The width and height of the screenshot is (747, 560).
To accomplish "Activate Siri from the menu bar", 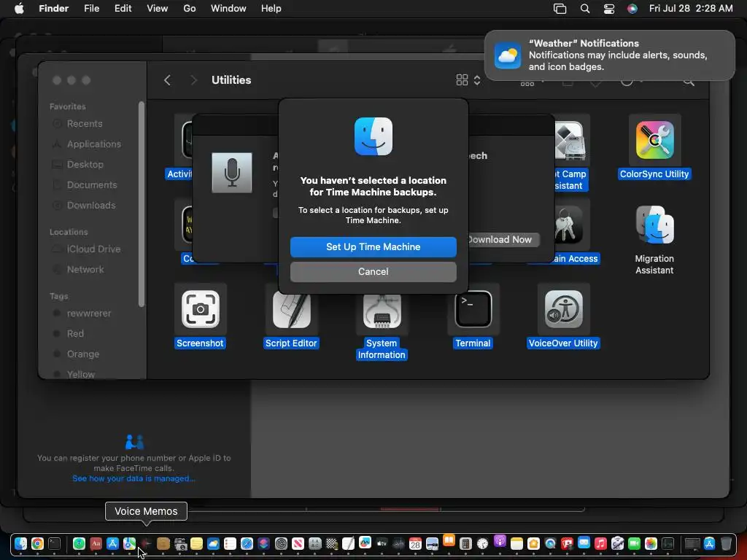I will 632,9.
